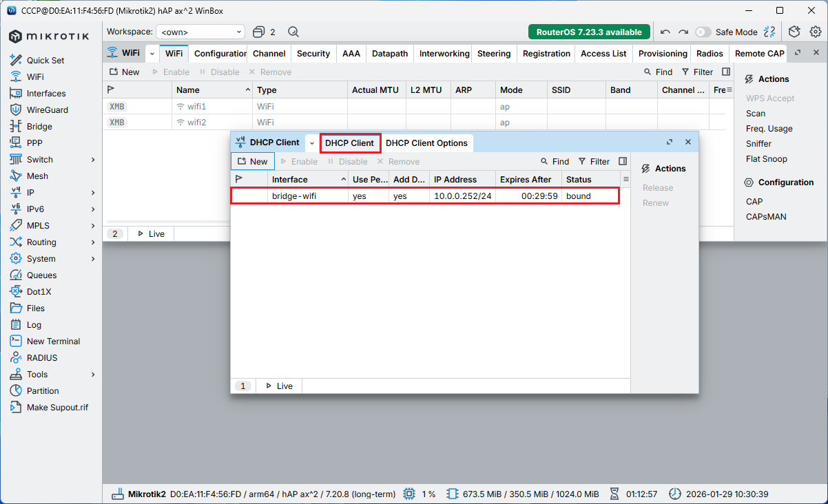Open the Datapath tab
The height and width of the screenshot is (504, 828).
[390, 54]
